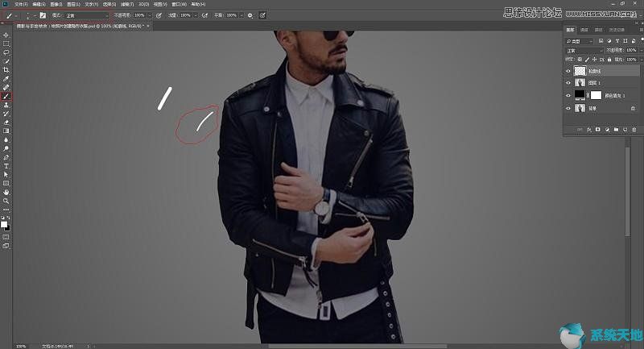Open the brush size preset picker
The image size is (644, 349).
click(30, 15)
